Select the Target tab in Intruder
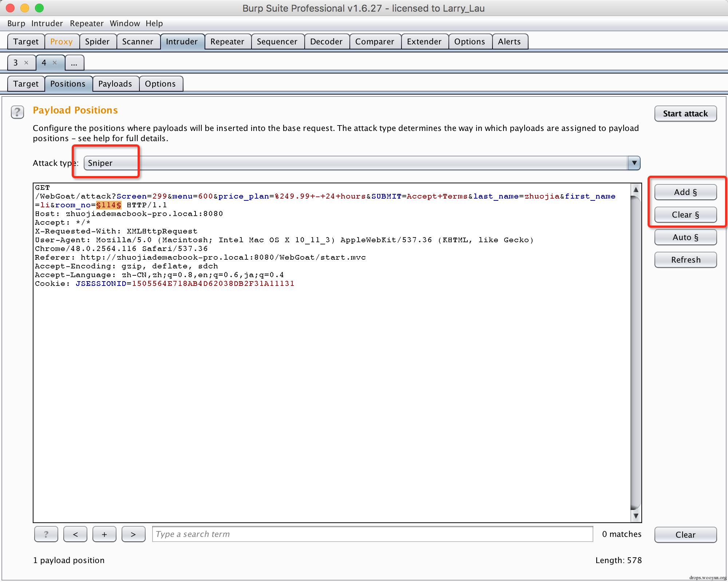Image resolution: width=728 pixels, height=582 pixels. pos(24,83)
